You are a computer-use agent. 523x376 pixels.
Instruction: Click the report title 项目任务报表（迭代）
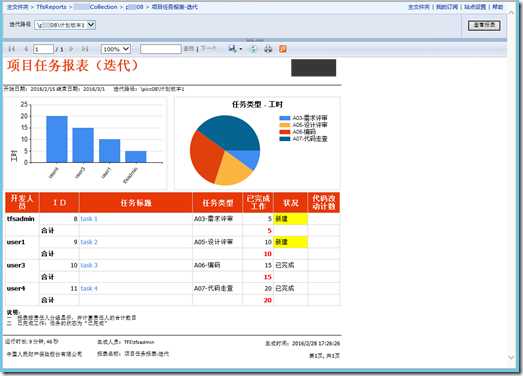coord(73,65)
